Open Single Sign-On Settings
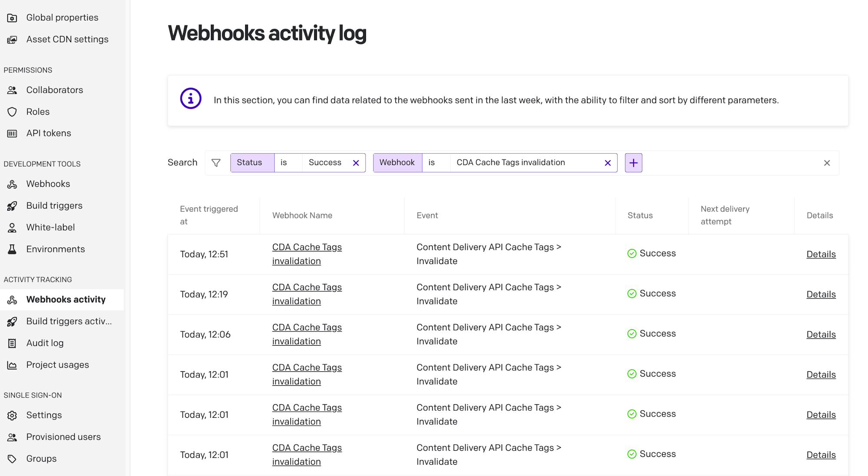The image size is (868, 476). (x=44, y=416)
